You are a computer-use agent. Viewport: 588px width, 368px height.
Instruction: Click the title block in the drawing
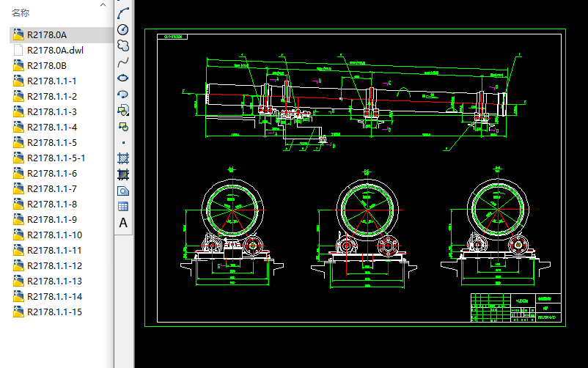point(515,308)
